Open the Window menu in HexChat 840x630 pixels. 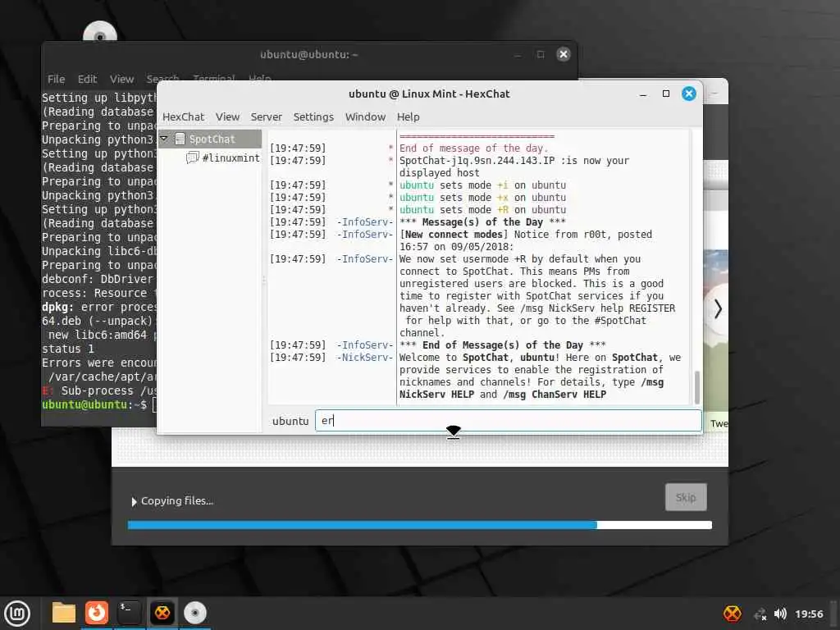click(365, 116)
